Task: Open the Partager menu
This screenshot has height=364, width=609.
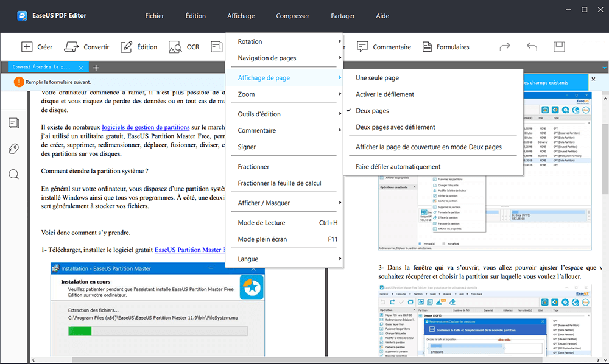Action: (x=342, y=16)
